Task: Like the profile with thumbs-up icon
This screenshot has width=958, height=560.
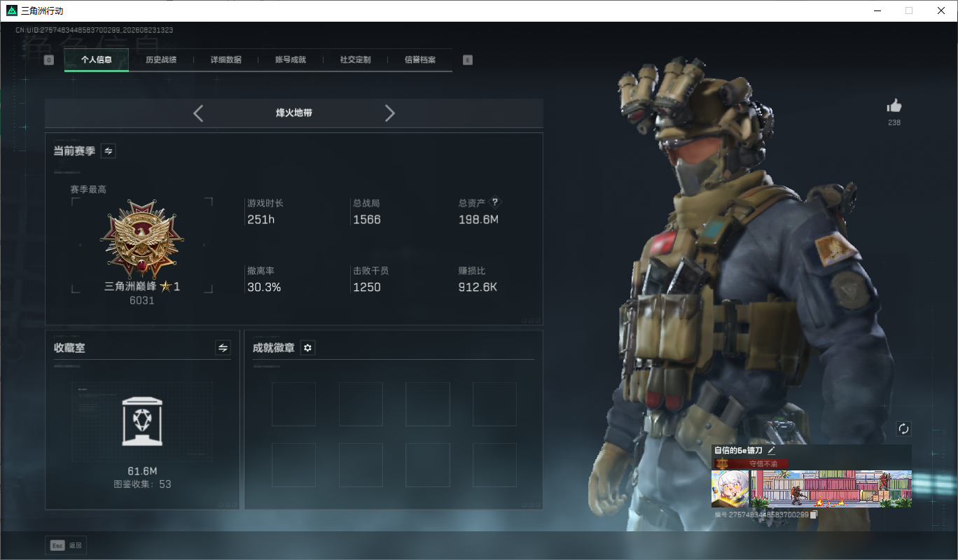Action: [x=894, y=106]
